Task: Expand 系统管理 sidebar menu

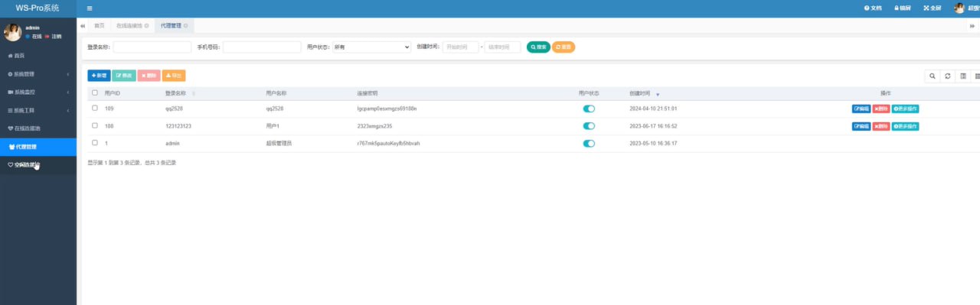Action: point(38,74)
